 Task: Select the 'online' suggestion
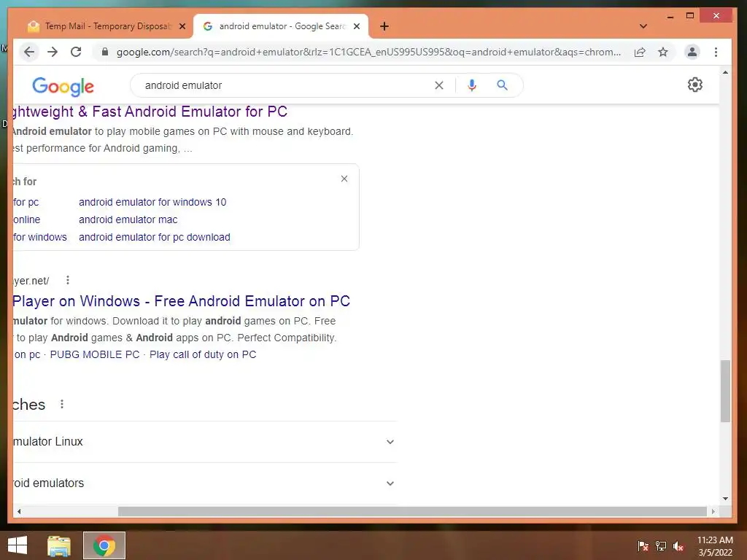(27, 219)
